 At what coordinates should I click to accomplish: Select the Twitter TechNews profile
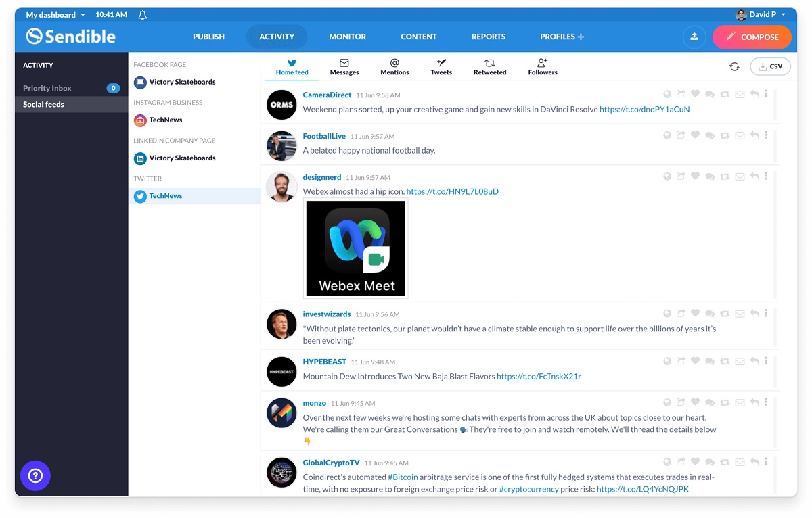(x=194, y=196)
